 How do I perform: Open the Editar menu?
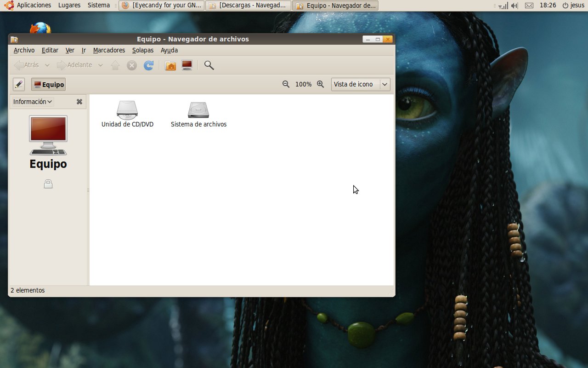pyautogui.click(x=50, y=50)
